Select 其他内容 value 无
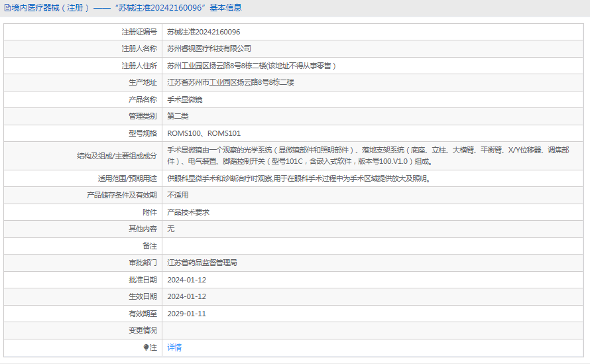This screenshot has width=590, height=364. click(x=171, y=229)
